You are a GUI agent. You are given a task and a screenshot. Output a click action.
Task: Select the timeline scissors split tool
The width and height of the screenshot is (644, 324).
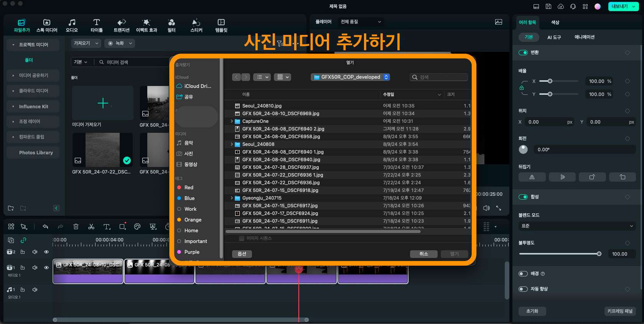click(x=91, y=226)
